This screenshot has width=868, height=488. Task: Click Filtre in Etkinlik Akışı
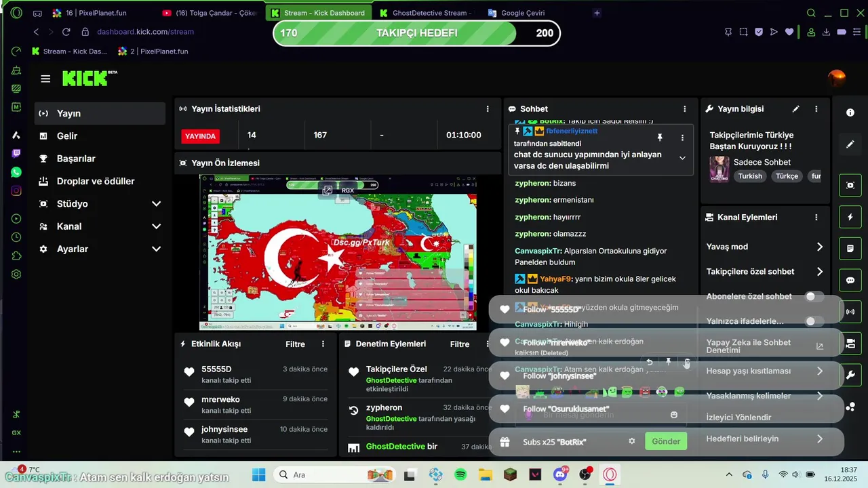pyautogui.click(x=295, y=344)
